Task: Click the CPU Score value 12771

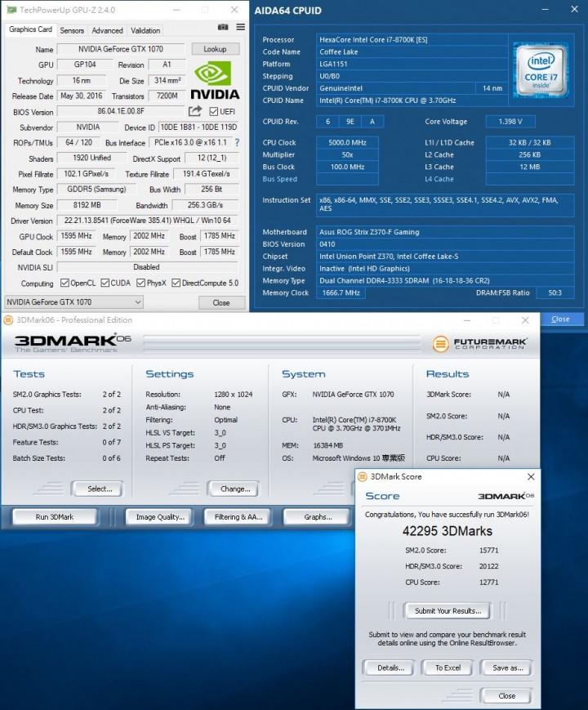Action: click(488, 583)
